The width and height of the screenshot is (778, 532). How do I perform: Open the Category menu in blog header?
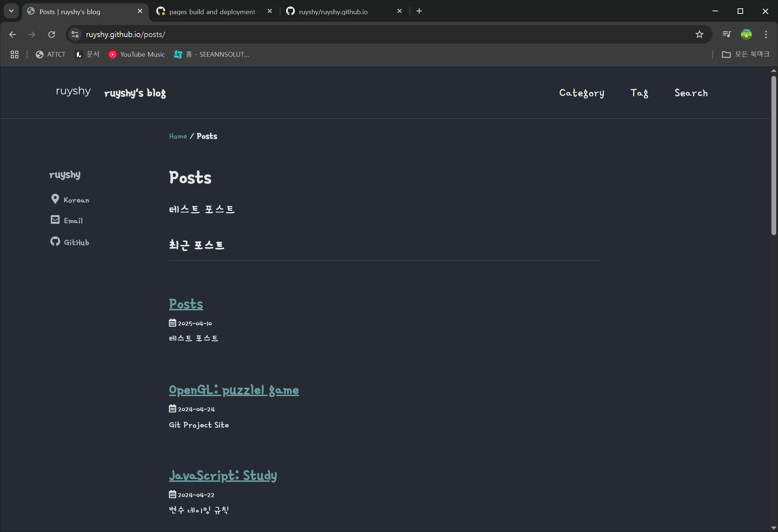tap(581, 93)
